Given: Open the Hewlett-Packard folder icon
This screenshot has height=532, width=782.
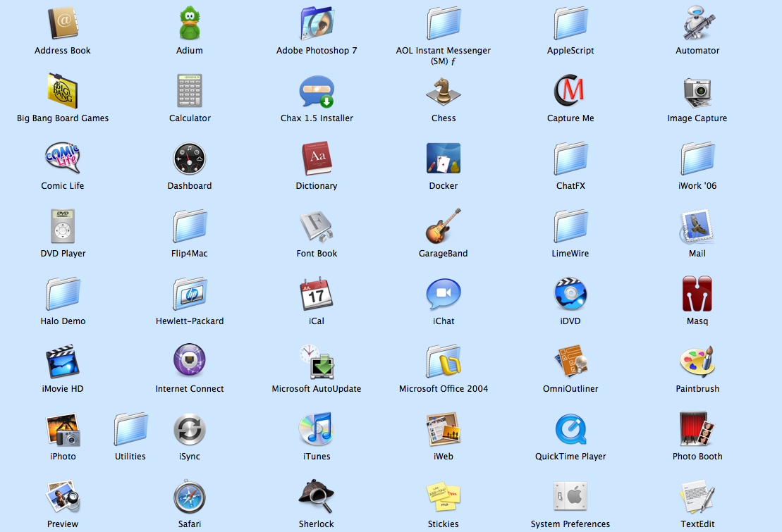Looking at the screenshot, I should (190, 294).
